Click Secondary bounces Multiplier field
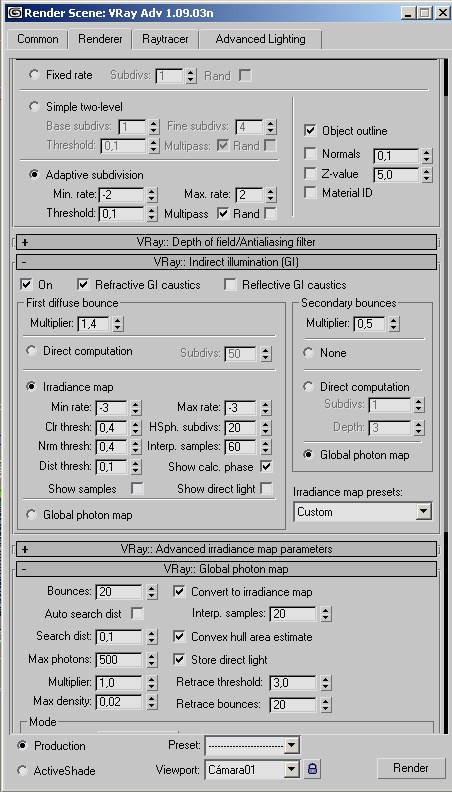The width and height of the screenshot is (452, 792). point(370,324)
